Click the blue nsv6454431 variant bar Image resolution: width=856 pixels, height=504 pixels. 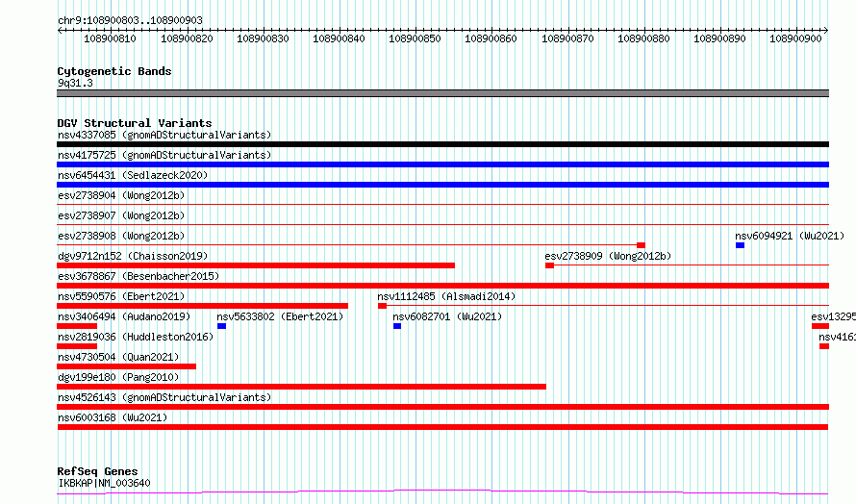click(442, 185)
